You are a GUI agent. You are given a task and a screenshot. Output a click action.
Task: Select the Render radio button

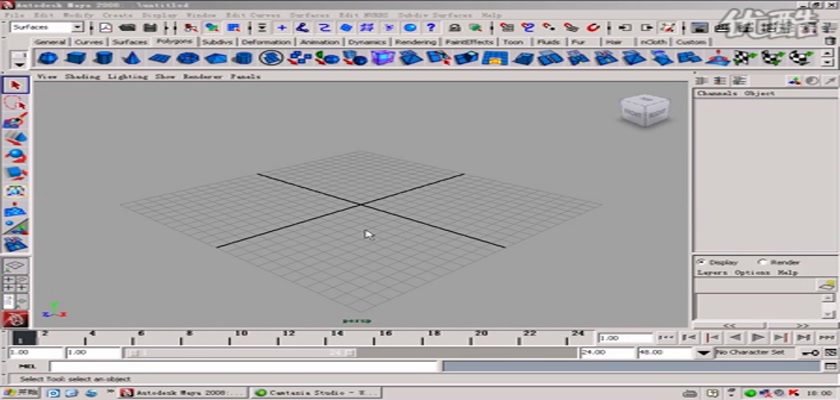[x=763, y=262]
